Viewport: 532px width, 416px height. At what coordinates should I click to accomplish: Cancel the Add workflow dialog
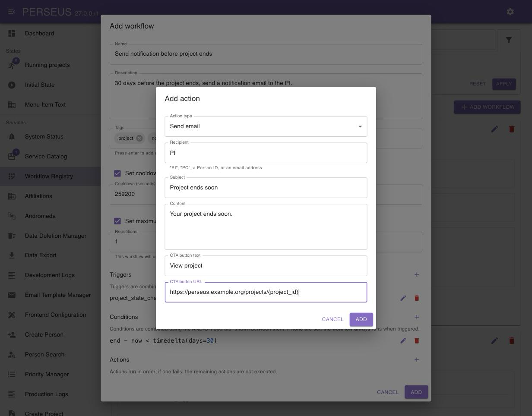388,392
